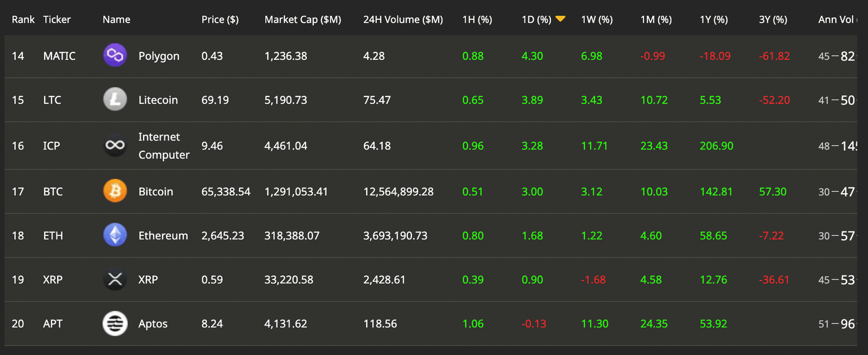Screen dimensions: 868x355
Task: Sort by 1Y (%) column header
Action: pos(713,20)
